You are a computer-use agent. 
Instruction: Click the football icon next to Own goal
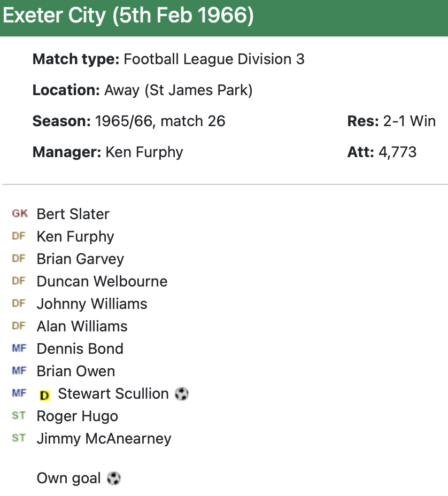pyautogui.click(x=113, y=478)
